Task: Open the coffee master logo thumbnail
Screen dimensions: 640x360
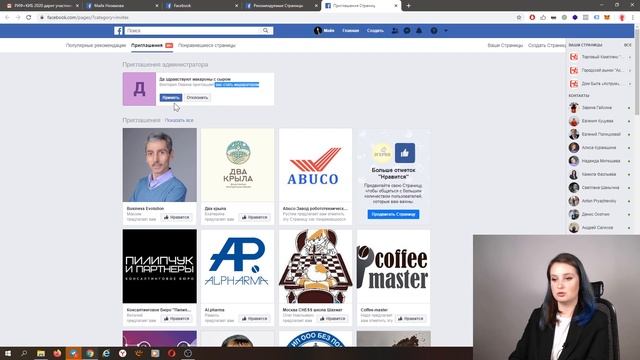Action: (x=393, y=266)
